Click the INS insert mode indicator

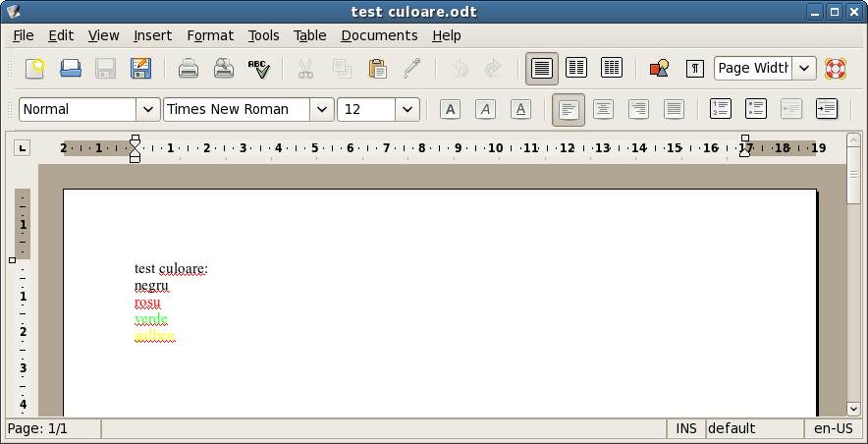[x=685, y=428]
